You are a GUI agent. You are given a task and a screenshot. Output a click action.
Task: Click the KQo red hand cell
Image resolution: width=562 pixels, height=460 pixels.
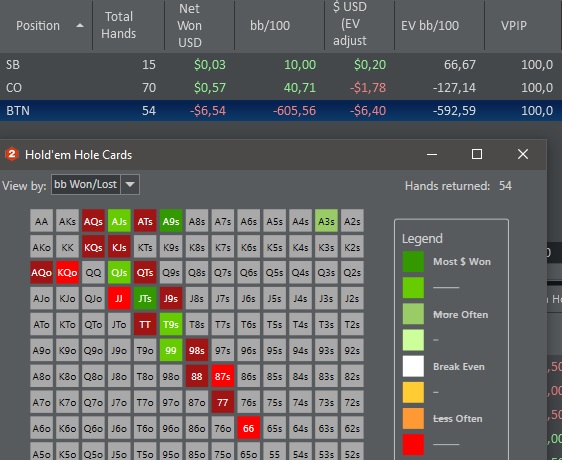[67, 272]
